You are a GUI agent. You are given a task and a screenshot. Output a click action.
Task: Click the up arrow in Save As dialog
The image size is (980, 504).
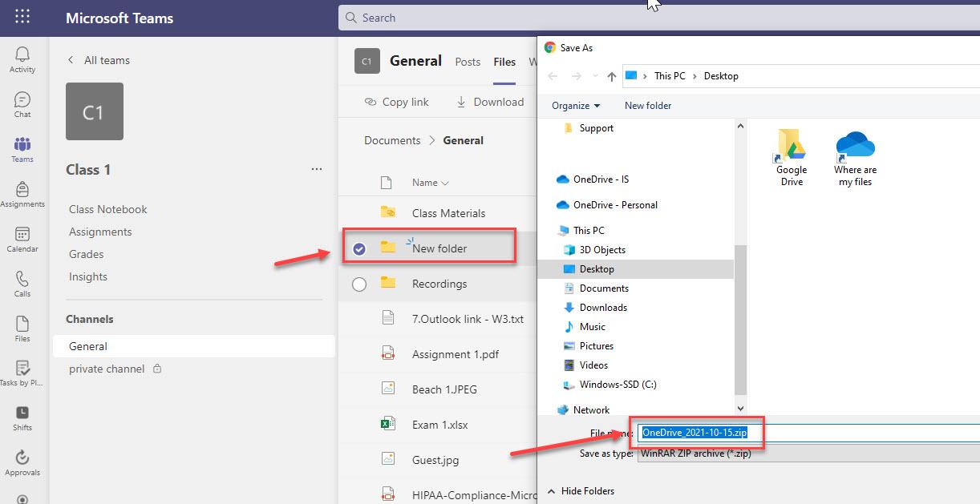click(612, 76)
